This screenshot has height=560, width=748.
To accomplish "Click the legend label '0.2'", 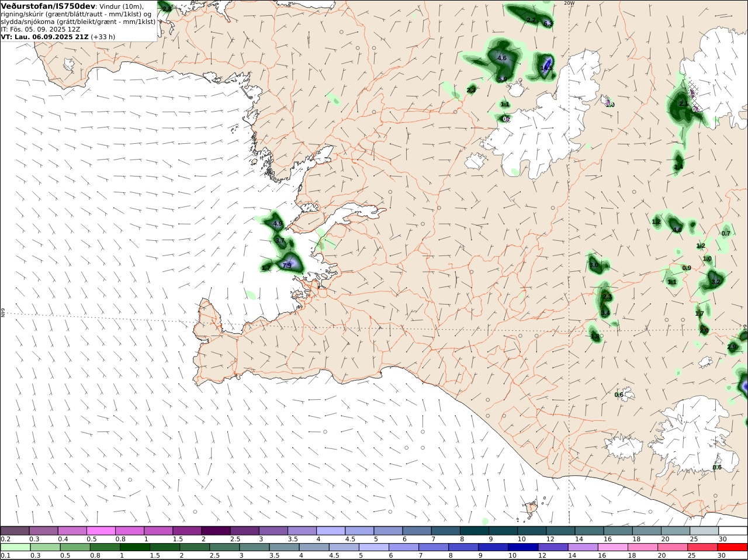I will point(5,539).
